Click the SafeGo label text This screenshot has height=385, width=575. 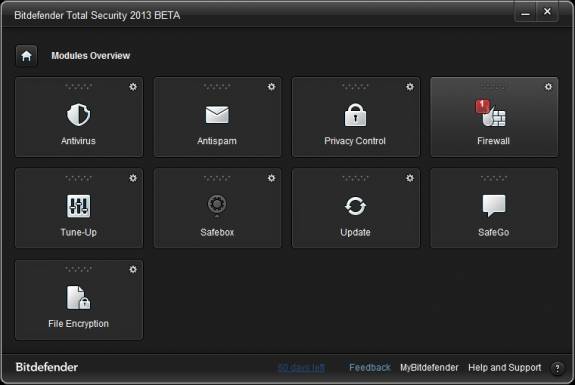(494, 232)
